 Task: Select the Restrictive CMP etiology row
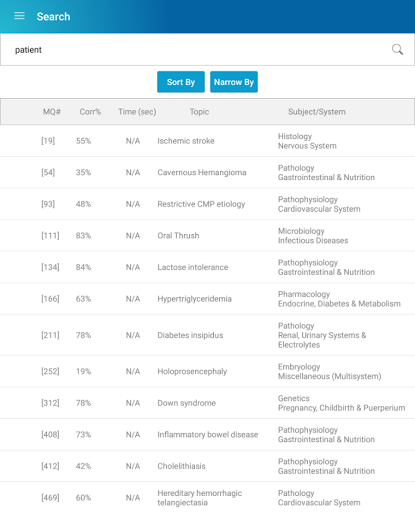pyautogui.click(x=207, y=204)
